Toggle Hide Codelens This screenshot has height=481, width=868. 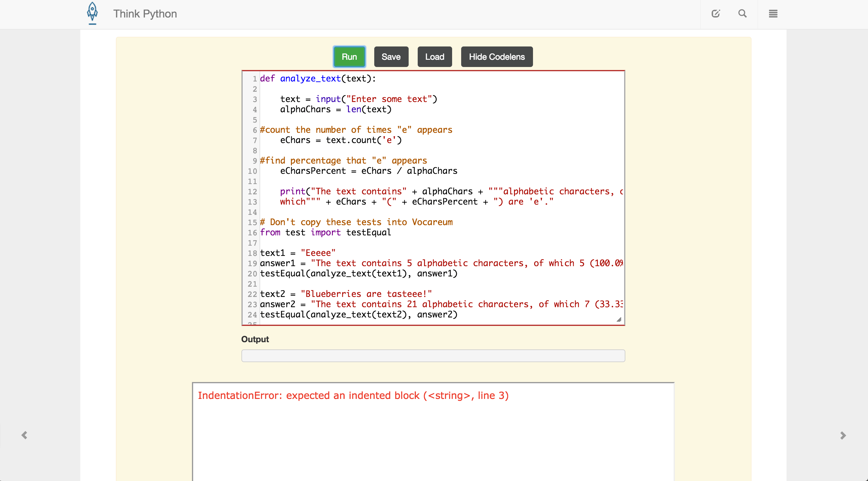pos(496,57)
